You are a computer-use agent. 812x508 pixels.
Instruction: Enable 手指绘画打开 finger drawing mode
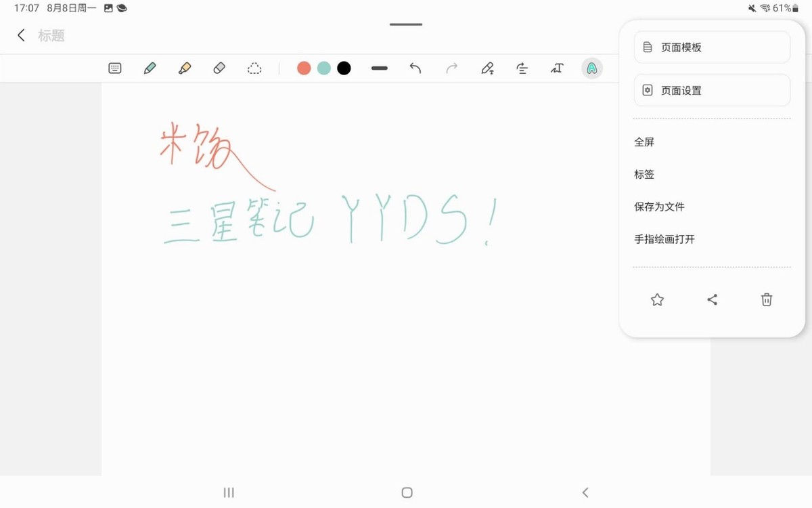664,239
